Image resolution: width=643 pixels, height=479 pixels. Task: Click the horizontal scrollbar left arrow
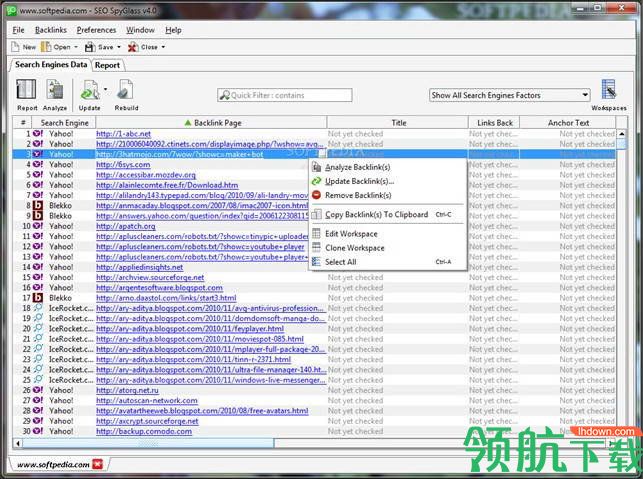18,443
